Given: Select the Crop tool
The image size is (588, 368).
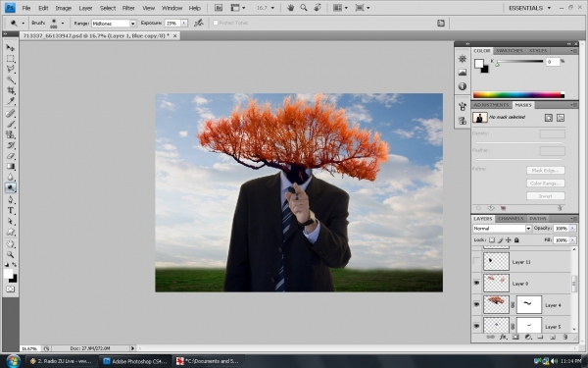Looking at the screenshot, I should click(x=10, y=90).
